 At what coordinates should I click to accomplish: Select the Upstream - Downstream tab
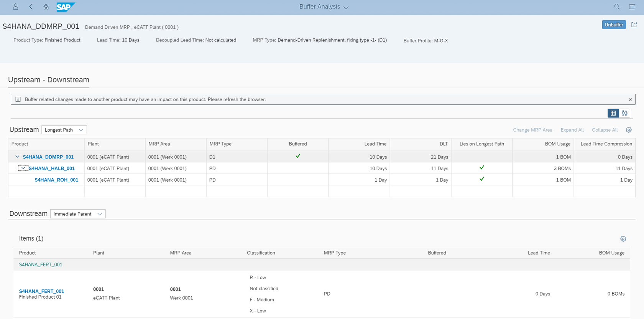pyautogui.click(x=49, y=80)
